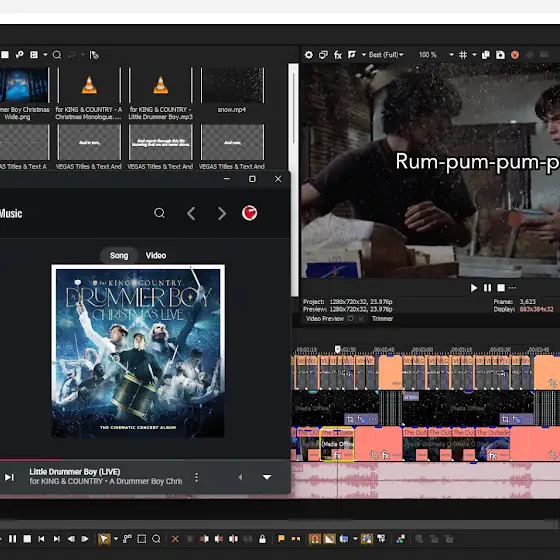Switch to the Video tab
Image resolution: width=560 pixels, height=560 pixels.
(156, 255)
